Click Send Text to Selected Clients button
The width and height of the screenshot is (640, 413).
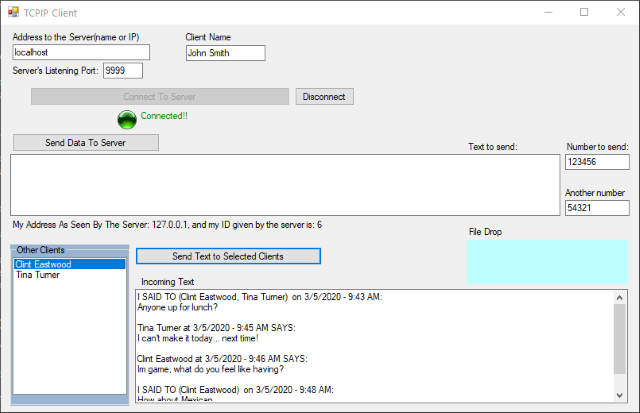pyautogui.click(x=228, y=256)
